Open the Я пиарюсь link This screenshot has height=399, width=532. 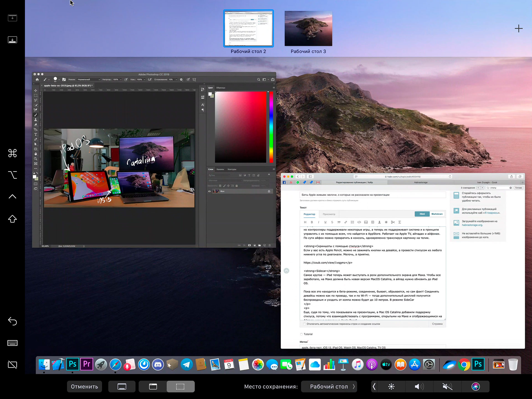click(x=491, y=213)
